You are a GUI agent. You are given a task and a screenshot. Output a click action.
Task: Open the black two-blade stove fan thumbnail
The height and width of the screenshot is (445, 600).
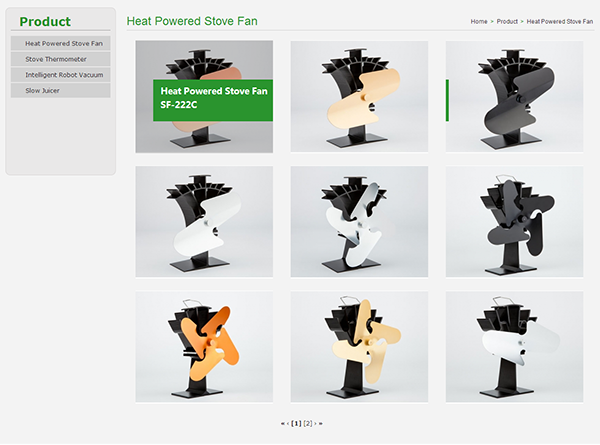514,96
